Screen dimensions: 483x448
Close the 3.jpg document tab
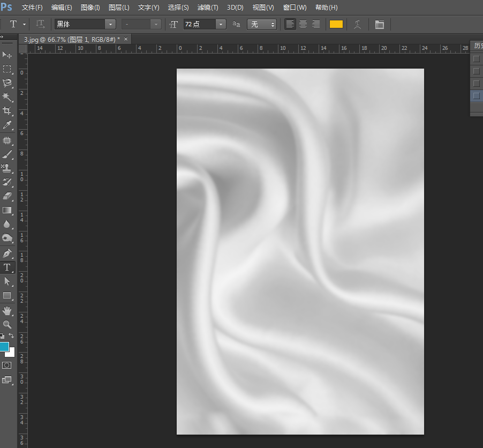pyautogui.click(x=126, y=39)
